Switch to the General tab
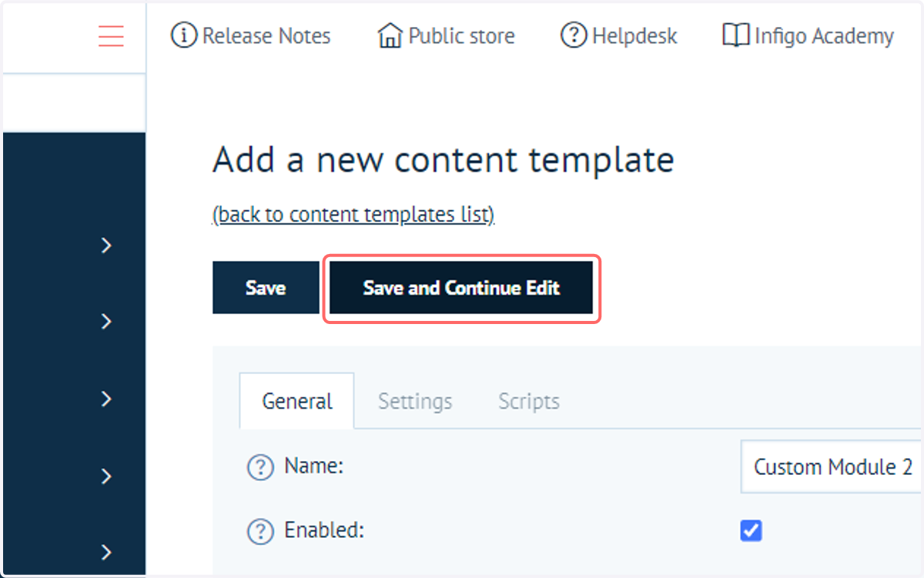This screenshot has height=578, width=924. [297, 401]
